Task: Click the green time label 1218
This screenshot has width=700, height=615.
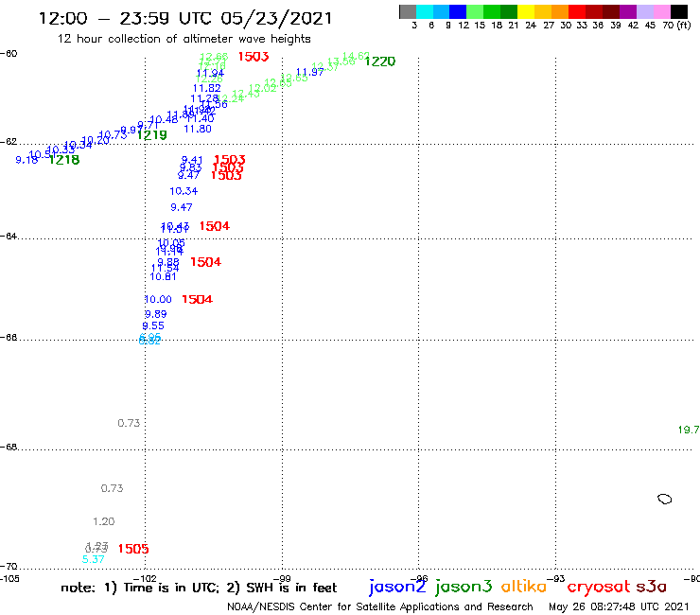Action: (x=64, y=160)
